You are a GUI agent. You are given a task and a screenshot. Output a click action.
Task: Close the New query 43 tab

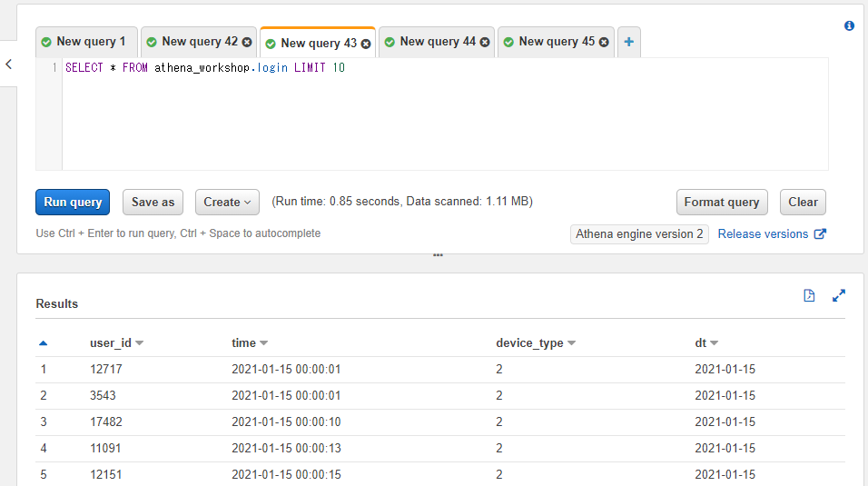[x=366, y=44]
